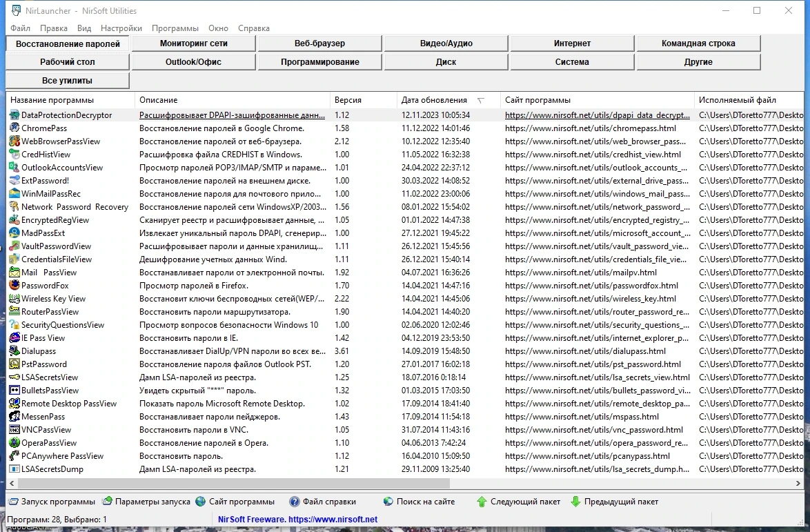Click the BulletsPassView program icon
810x532 pixels.
click(x=14, y=391)
